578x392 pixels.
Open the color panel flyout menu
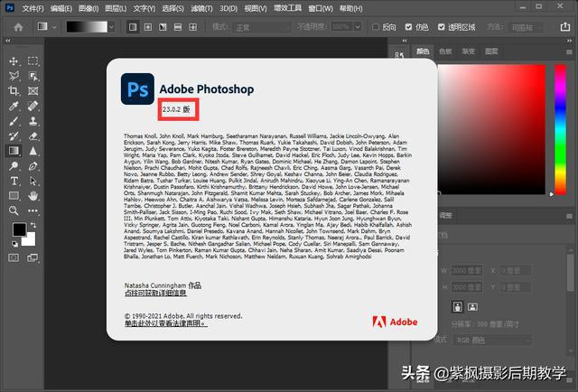coord(570,52)
